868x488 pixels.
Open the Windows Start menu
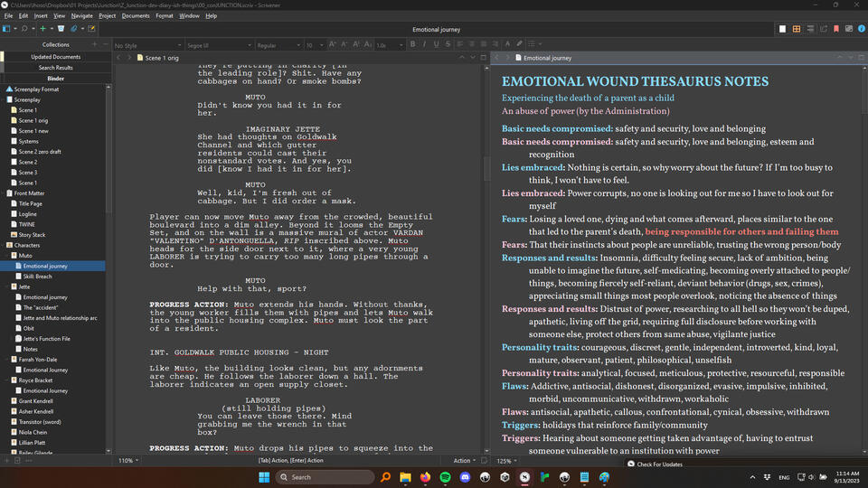pos(264,477)
